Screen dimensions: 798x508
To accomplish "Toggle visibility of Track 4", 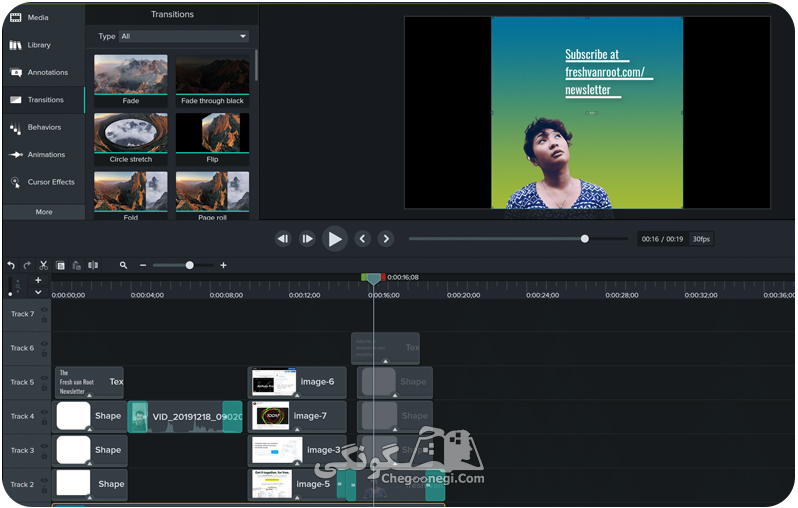I will click(x=44, y=412).
